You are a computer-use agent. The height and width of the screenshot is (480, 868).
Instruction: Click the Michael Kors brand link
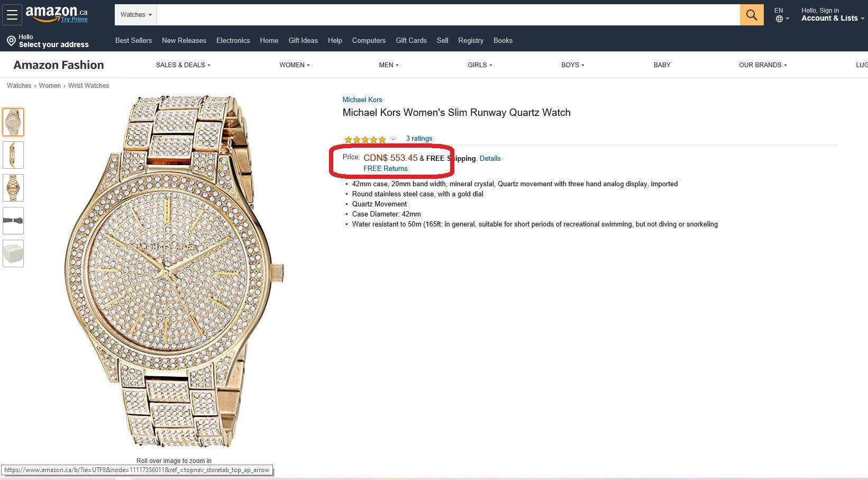362,99
